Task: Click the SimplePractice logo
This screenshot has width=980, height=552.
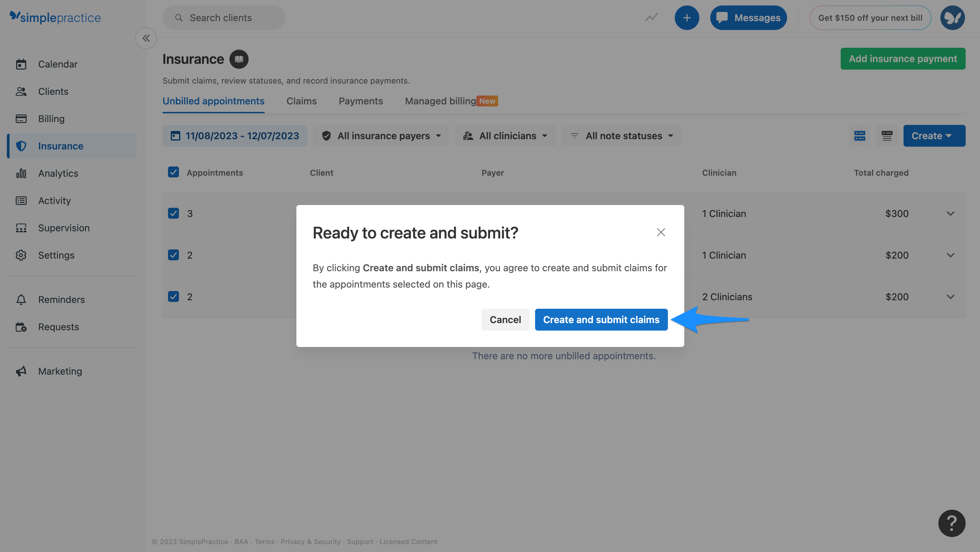Action: tap(55, 17)
